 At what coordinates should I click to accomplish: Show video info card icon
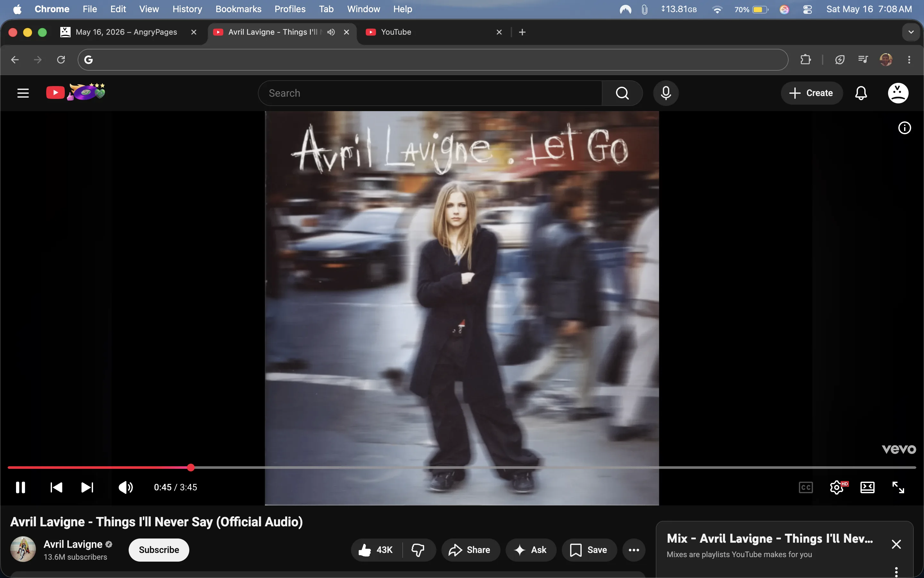click(x=904, y=128)
